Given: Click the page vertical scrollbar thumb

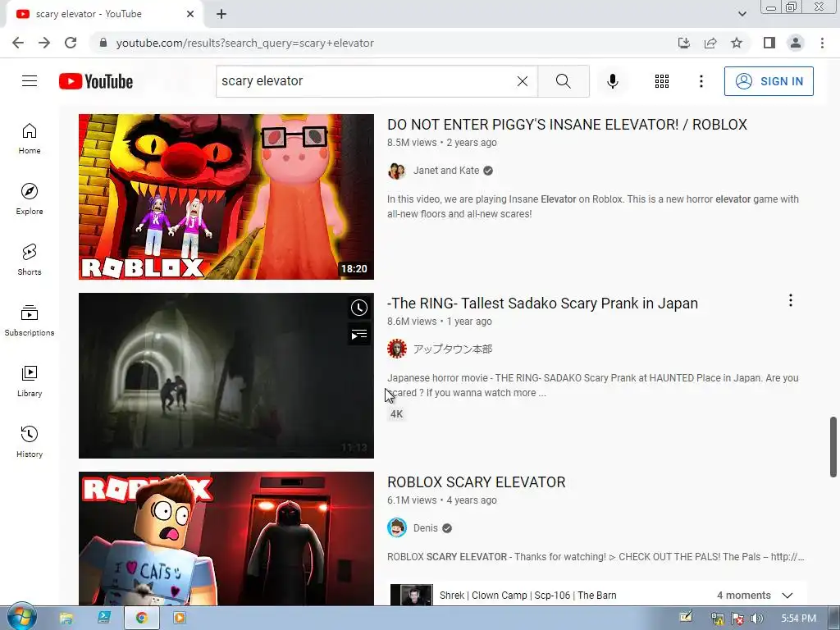Looking at the screenshot, I should click(833, 446).
